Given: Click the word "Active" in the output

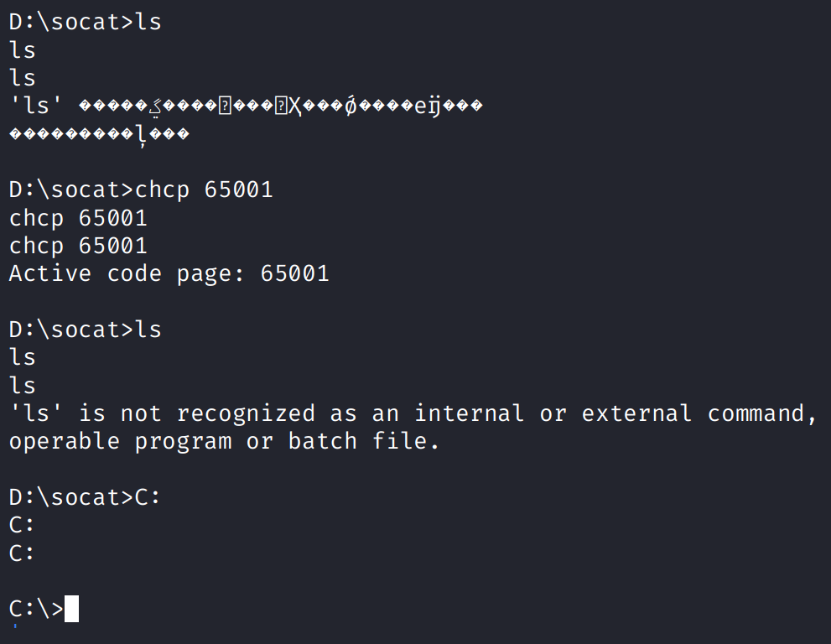Looking at the screenshot, I should (x=49, y=273).
